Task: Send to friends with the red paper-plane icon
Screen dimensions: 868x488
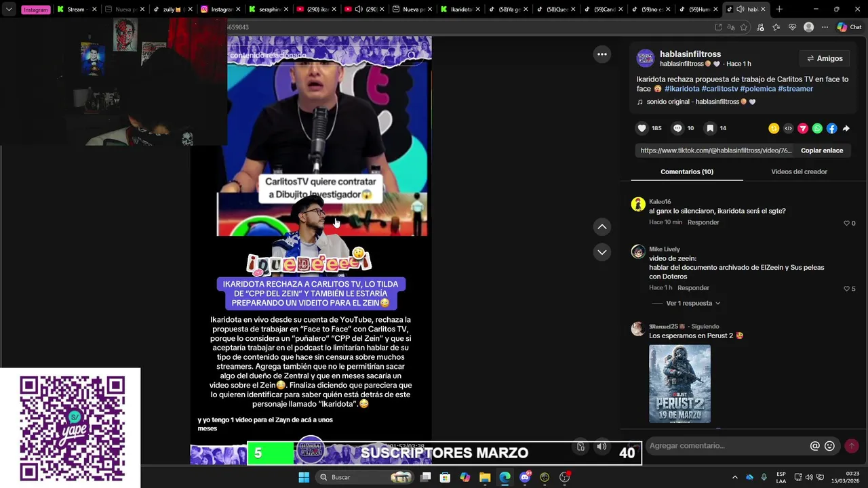Action: tap(803, 128)
